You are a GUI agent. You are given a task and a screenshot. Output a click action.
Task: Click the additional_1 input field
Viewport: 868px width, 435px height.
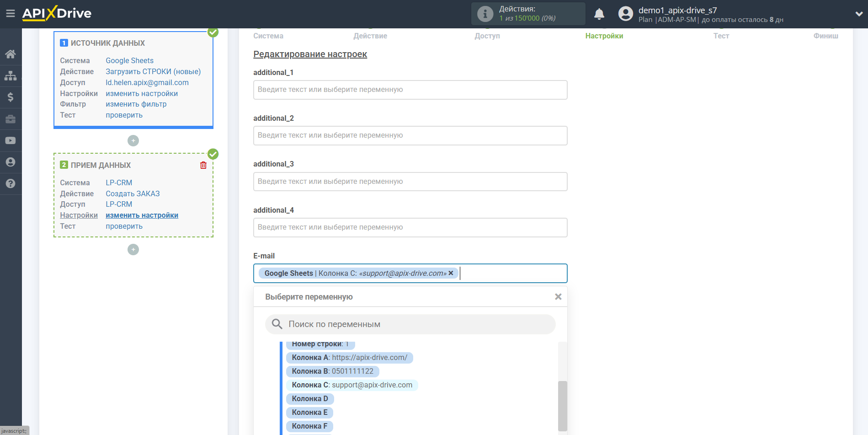coord(410,90)
